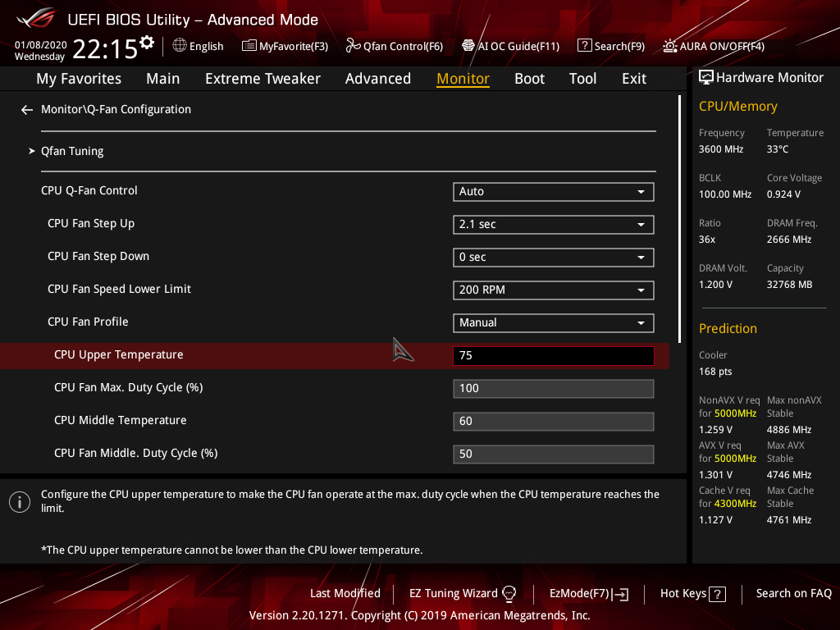Click the 33°C temperature reading
The height and width of the screenshot is (630, 840).
(778, 149)
